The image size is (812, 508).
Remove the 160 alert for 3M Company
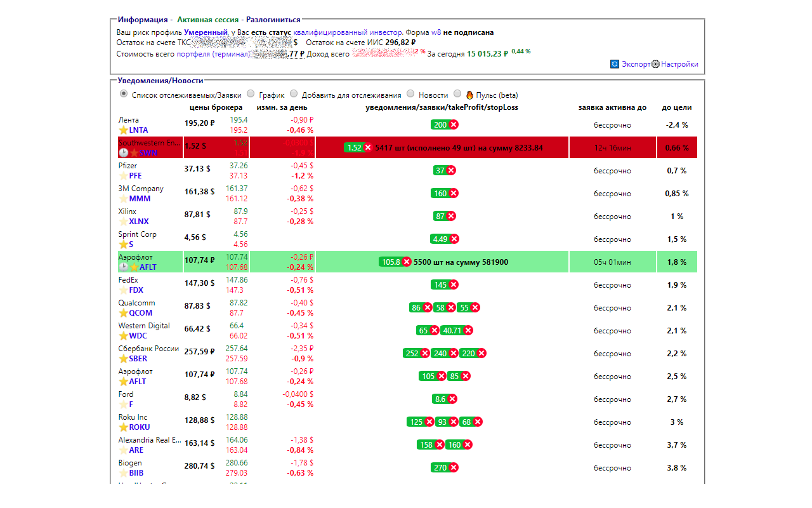point(454,194)
